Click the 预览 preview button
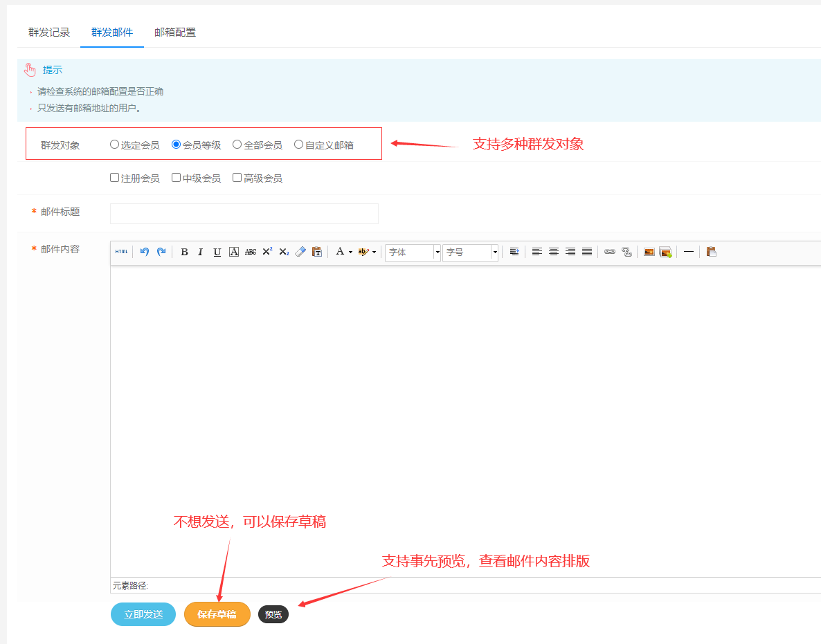821x644 pixels. pos(273,615)
